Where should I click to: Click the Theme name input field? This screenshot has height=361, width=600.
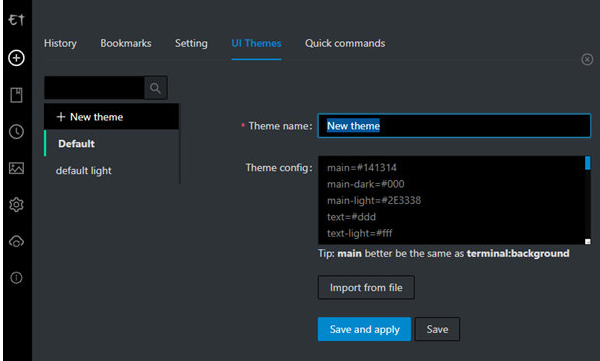(x=454, y=126)
